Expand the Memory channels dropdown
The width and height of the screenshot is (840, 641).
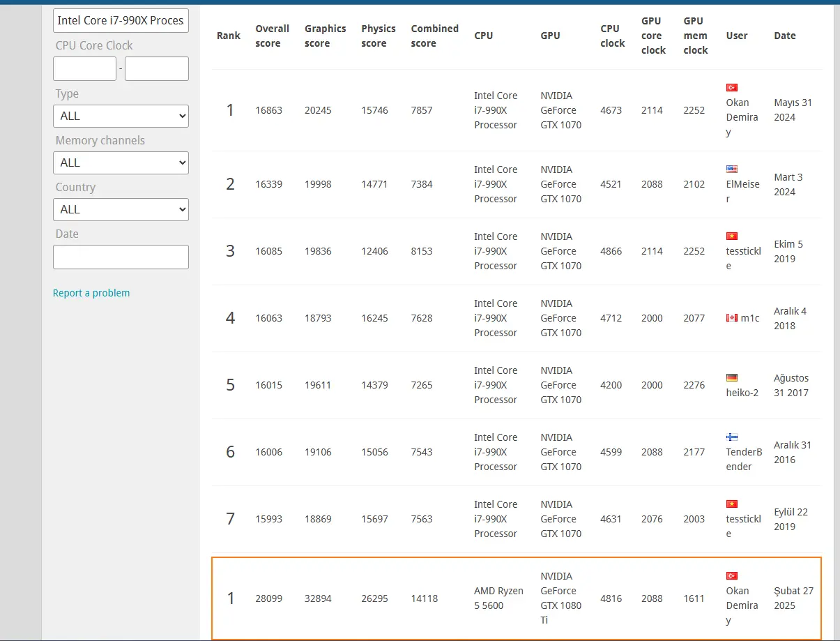121,163
